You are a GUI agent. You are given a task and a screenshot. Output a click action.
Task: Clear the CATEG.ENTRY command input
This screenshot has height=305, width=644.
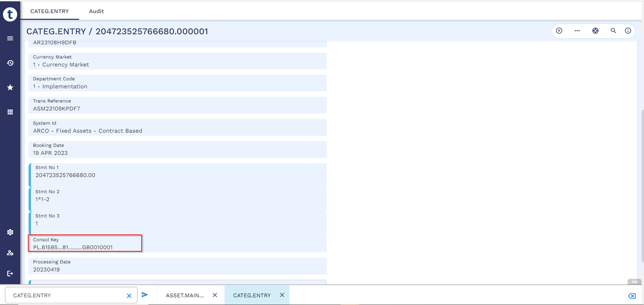click(129, 296)
